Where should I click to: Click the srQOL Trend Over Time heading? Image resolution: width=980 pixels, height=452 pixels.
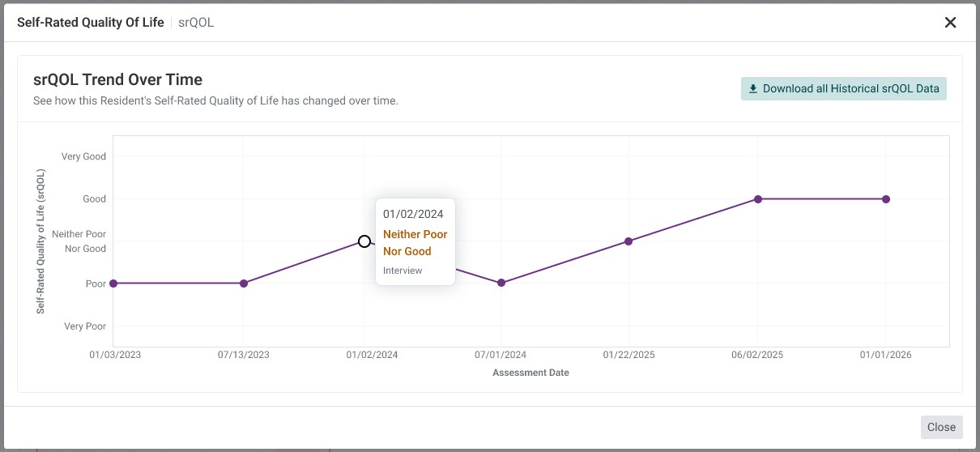click(117, 79)
